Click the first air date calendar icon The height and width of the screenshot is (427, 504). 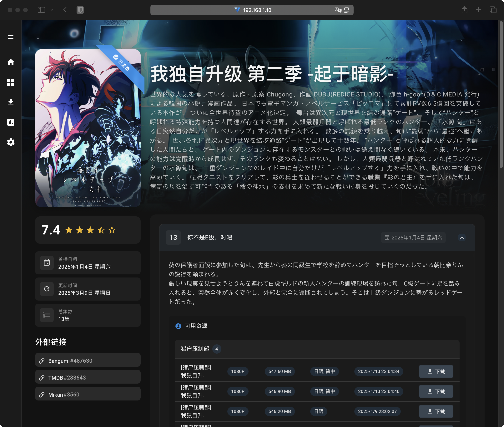tap(47, 263)
